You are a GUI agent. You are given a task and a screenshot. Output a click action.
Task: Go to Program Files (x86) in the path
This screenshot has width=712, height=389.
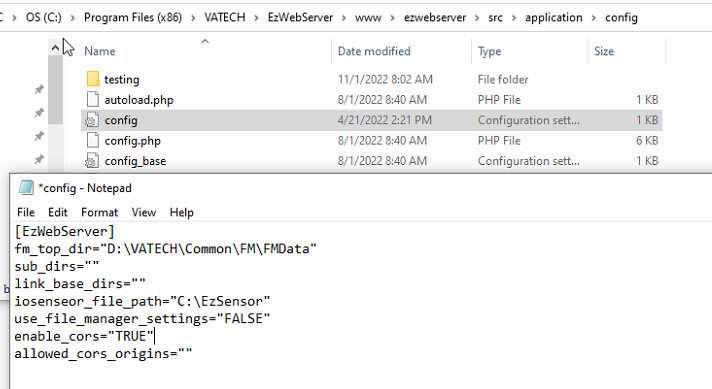(x=133, y=18)
